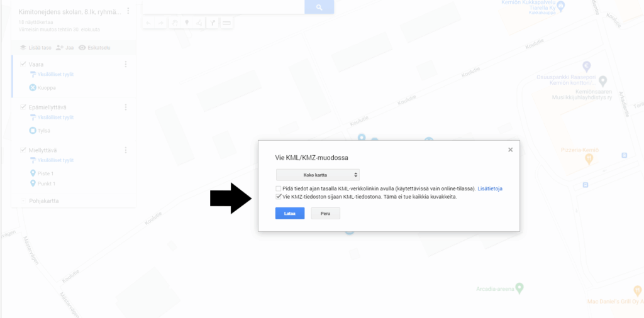The height and width of the screenshot is (318, 644).
Task: Select the draw line tool
Action: tap(199, 23)
